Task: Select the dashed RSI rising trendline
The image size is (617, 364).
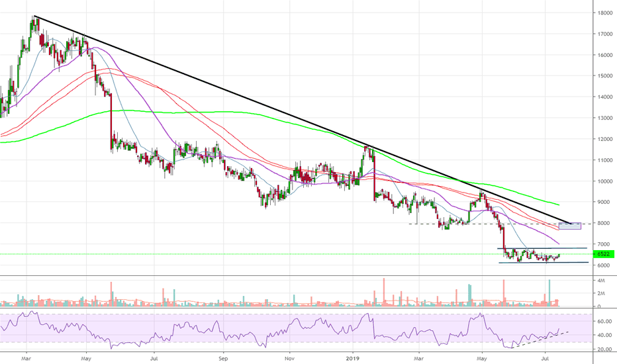Action: click(541, 340)
